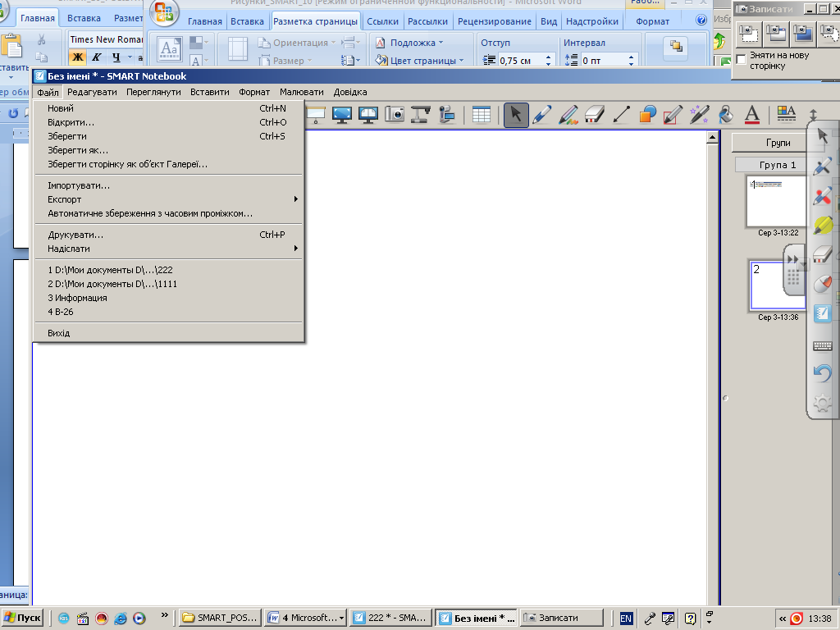Click the Dual Page Display icon
Screen dimensions: 840x630
tap(368, 115)
